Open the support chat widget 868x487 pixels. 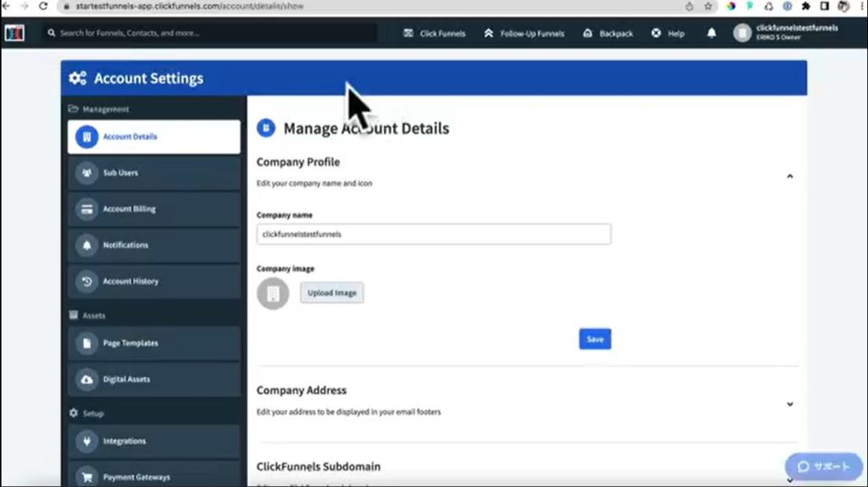pyautogui.click(x=823, y=467)
